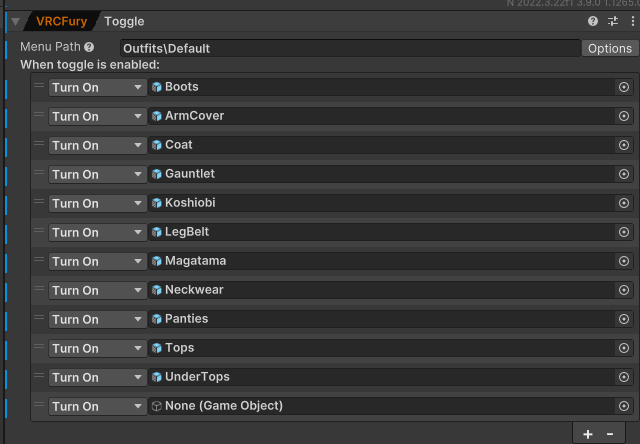Collapse the VRCFury Toggle component foldout

pyautogui.click(x=16, y=22)
